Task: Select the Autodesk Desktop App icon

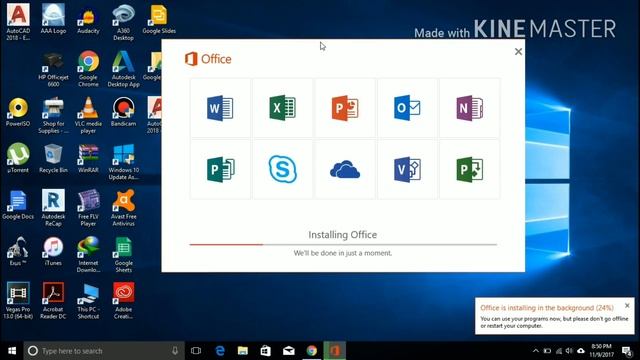Action: (x=123, y=69)
